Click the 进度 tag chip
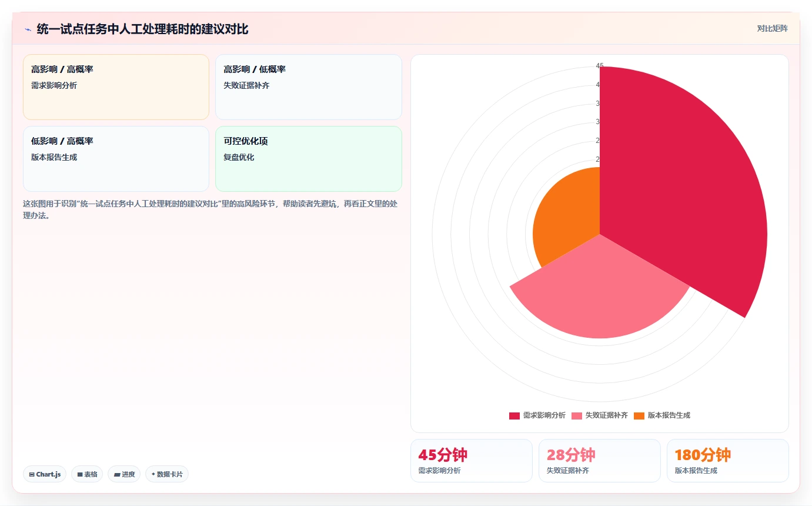The image size is (812, 506). pos(124,474)
